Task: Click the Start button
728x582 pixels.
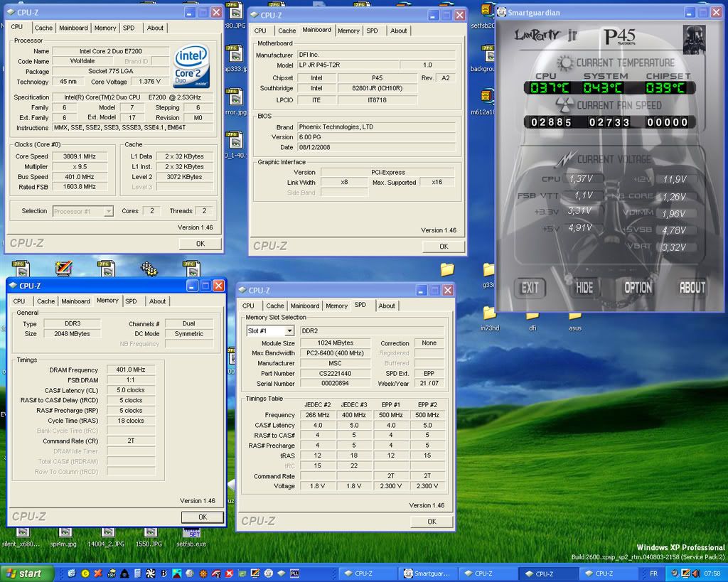Action: 27,573
